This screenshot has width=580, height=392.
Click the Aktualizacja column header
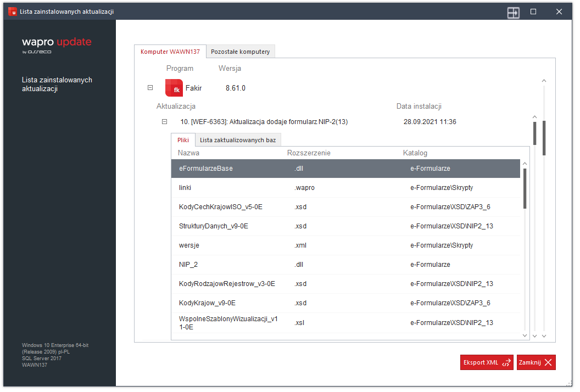click(x=176, y=107)
